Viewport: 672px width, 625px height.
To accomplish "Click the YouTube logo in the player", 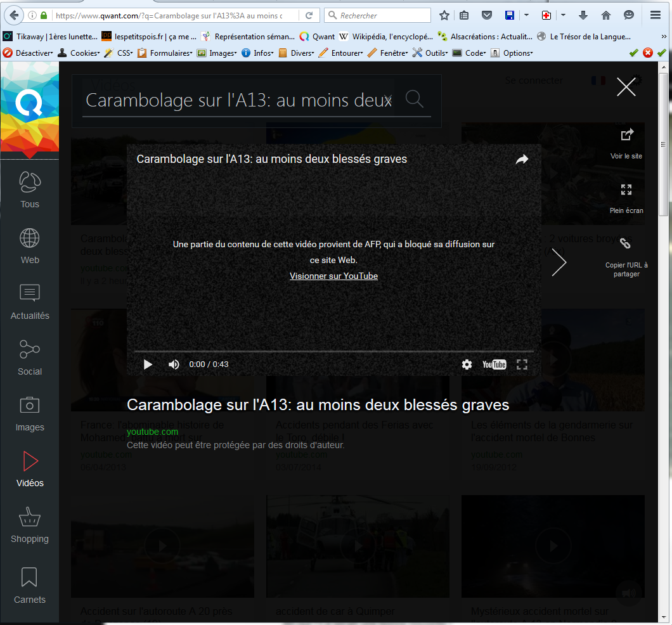I will click(x=494, y=364).
